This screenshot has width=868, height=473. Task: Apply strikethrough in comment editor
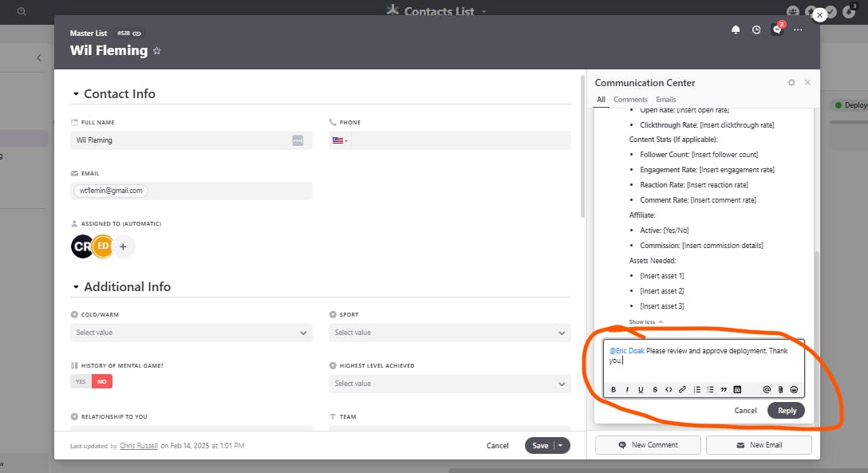click(x=655, y=389)
